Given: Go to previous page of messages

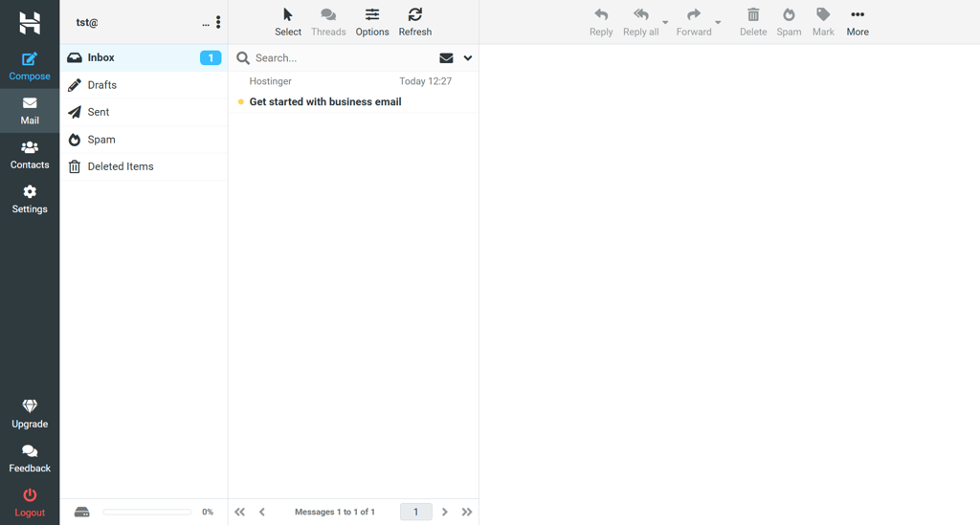Looking at the screenshot, I should [x=262, y=512].
